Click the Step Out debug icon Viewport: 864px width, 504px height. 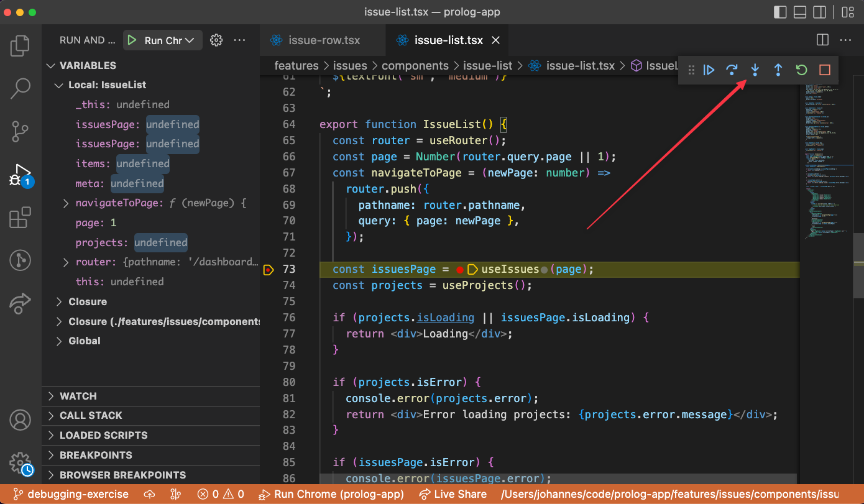tap(778, 70)
